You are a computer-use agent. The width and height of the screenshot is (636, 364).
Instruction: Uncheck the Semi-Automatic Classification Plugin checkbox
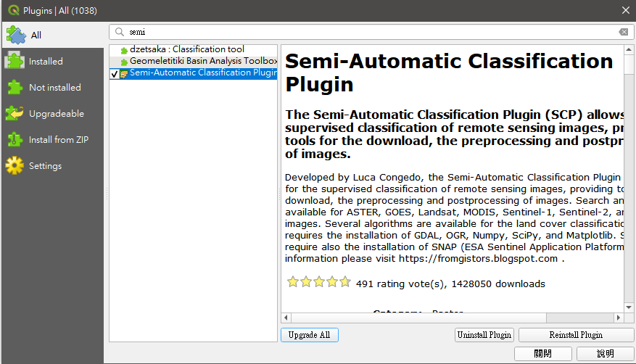point(115,74)
